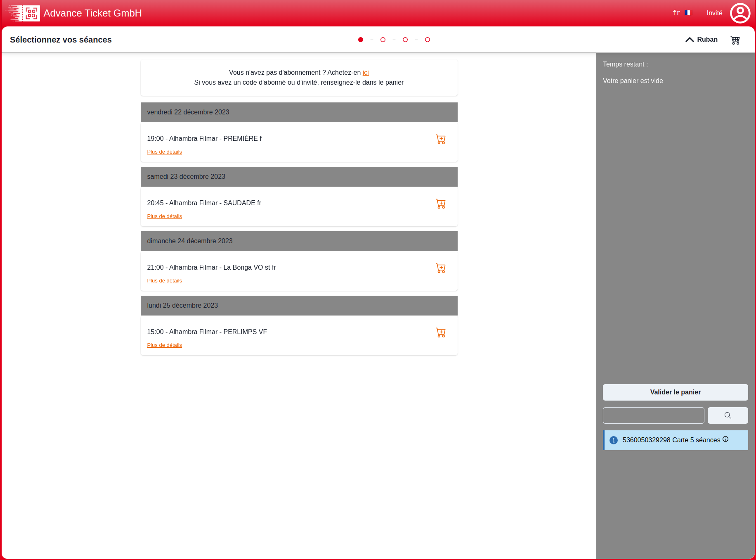Open the fr language selector

click(x=681, y=13)
